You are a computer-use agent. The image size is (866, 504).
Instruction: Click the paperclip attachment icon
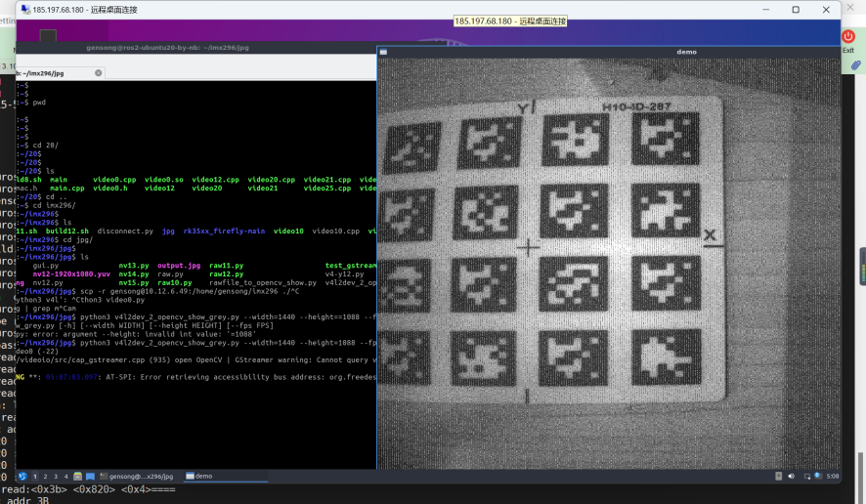(855, 65)
